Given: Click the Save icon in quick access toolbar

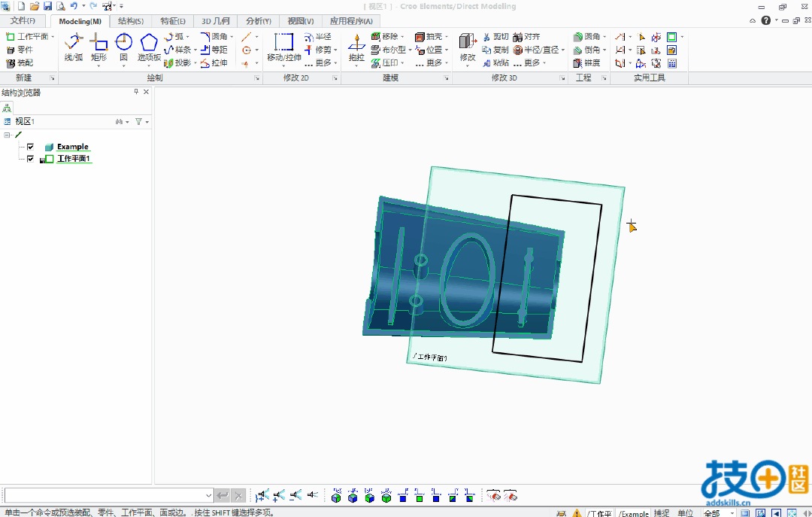Looking at the screenshot, I should click(x=47, y=6).
